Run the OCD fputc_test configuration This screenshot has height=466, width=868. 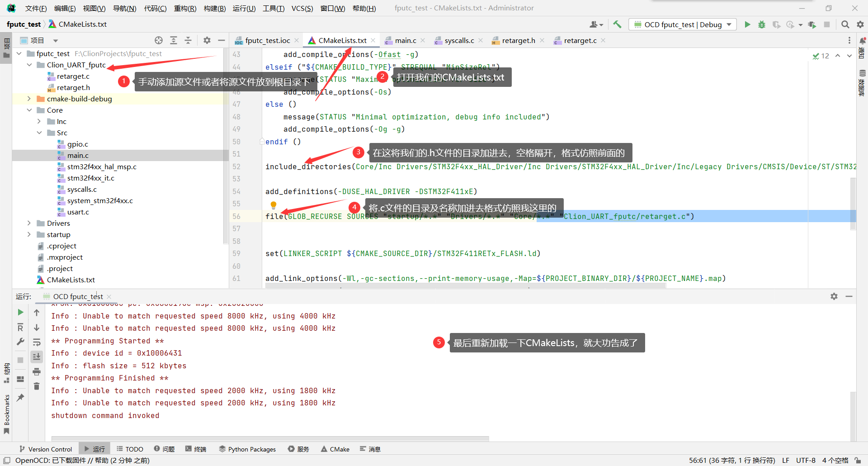point(747,24)
